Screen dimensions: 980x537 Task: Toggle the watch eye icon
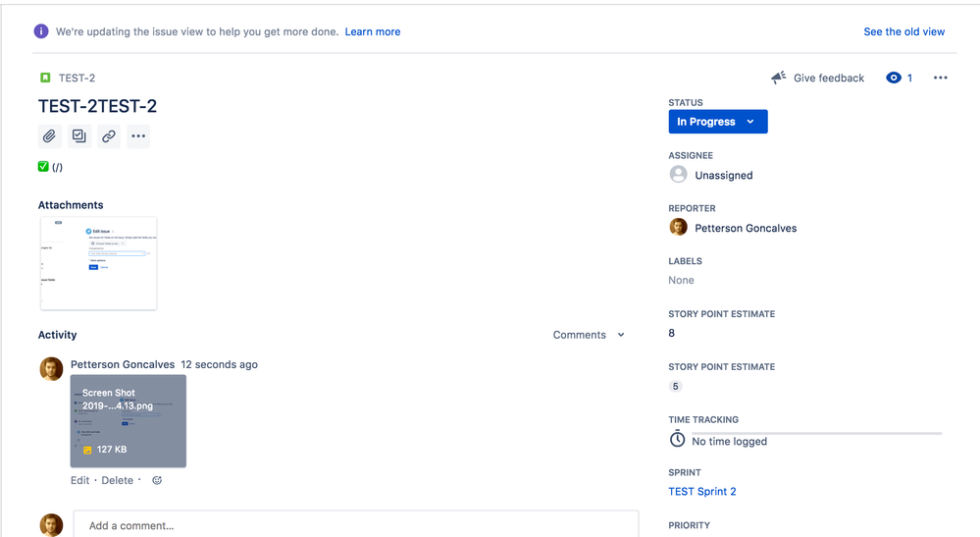click(894, 78)
